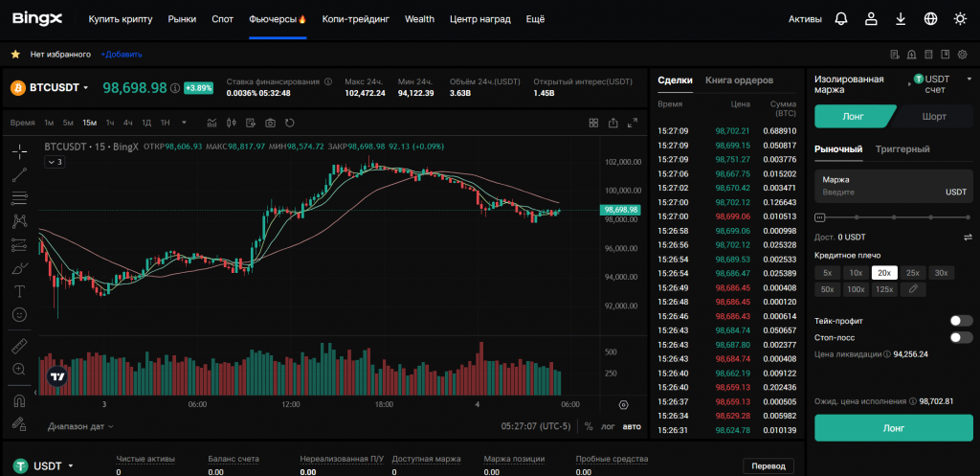Collapse the chart left toolbar arrow

point(35,393)
